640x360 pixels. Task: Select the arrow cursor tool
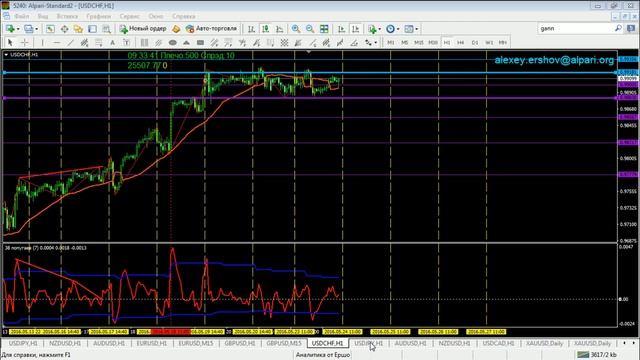tap(10, 42)
